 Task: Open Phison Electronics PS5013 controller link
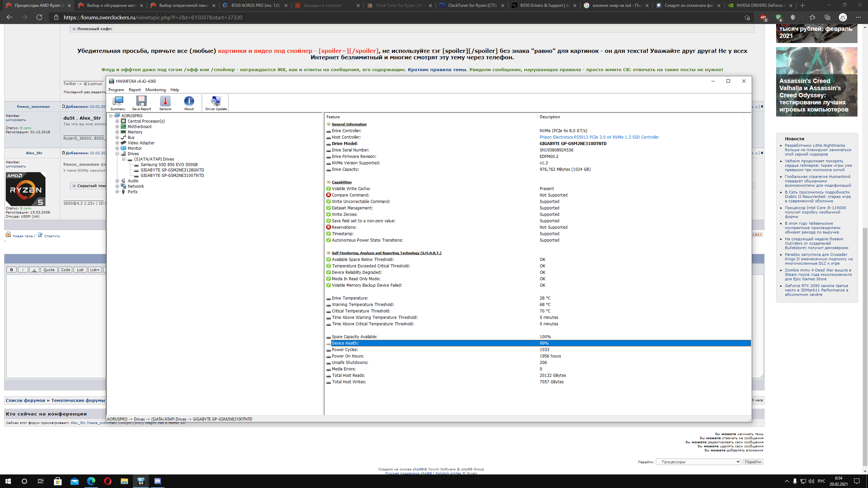click(599, 137)
